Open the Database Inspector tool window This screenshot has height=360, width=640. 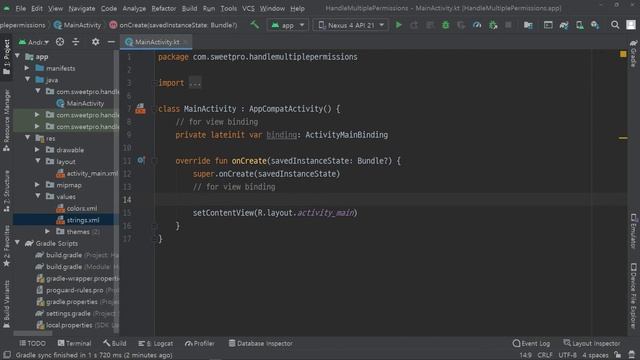pos(260,343)
